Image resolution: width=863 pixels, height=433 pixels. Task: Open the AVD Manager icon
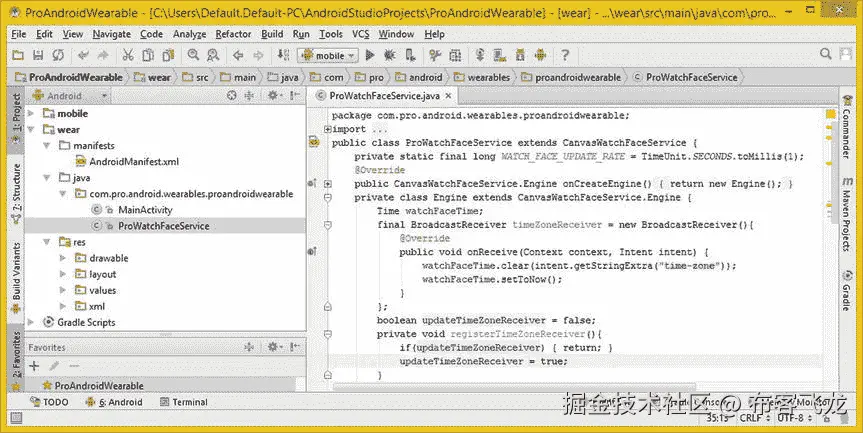click(x=500, y=55)
